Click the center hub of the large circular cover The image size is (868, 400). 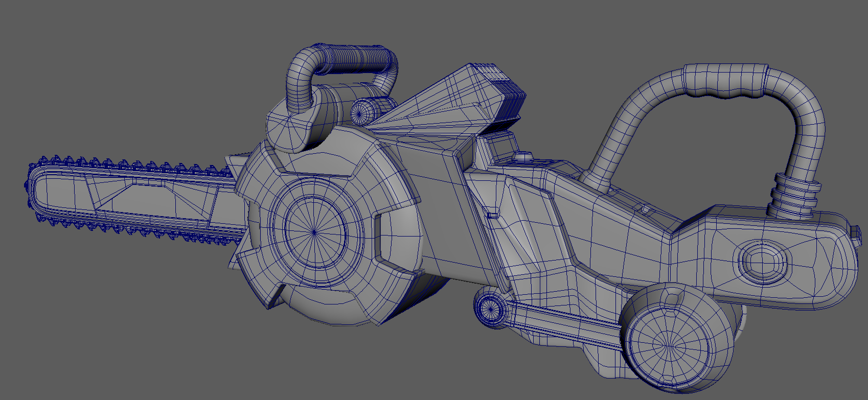tap(313, 231)
